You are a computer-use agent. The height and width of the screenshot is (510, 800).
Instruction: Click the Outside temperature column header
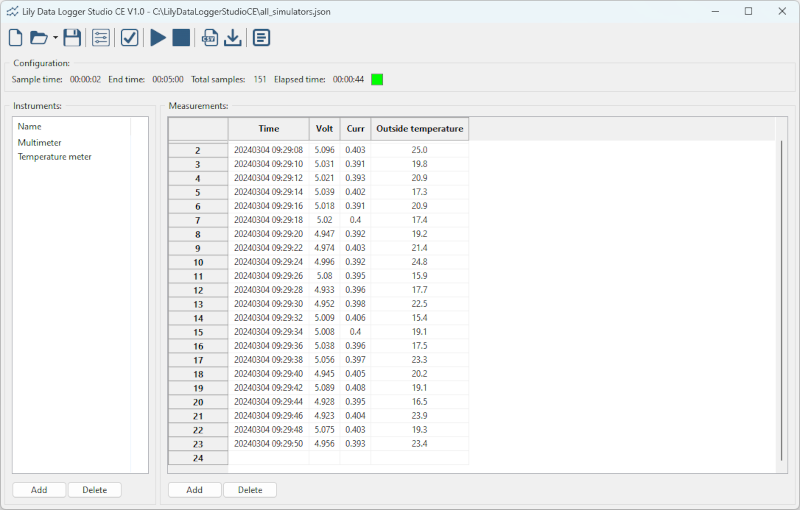point(420,129)
